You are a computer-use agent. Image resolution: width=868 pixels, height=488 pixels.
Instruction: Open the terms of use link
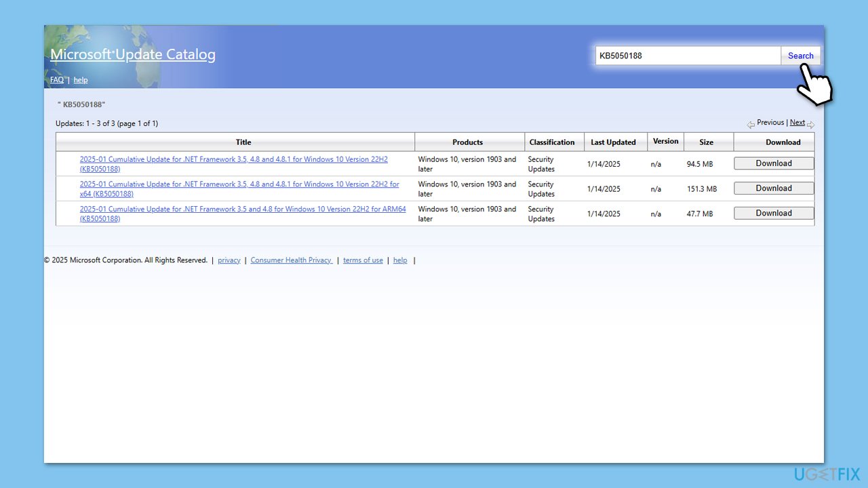pyautogui.click(x=363, y=260)
